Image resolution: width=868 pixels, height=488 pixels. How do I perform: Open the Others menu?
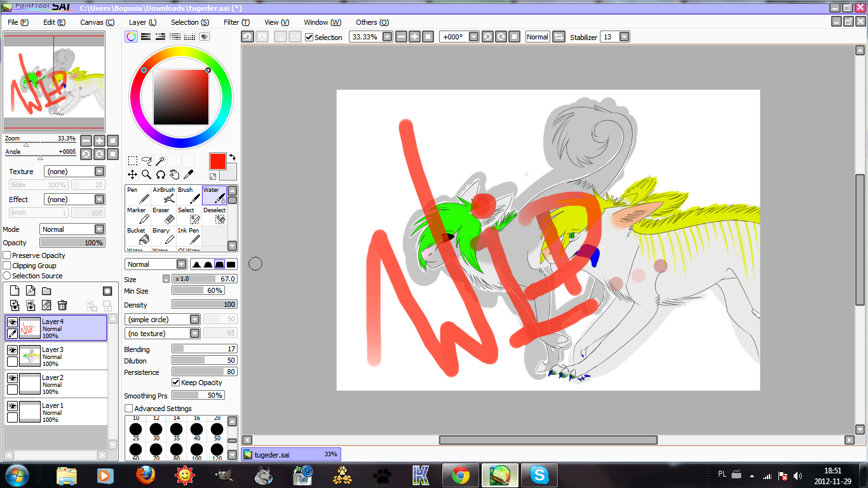[x=372, y=22]
